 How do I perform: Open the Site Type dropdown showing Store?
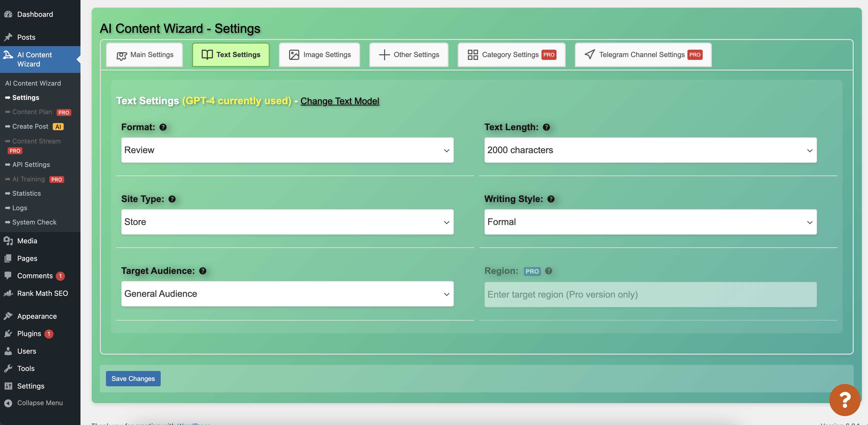pos(288,222)
